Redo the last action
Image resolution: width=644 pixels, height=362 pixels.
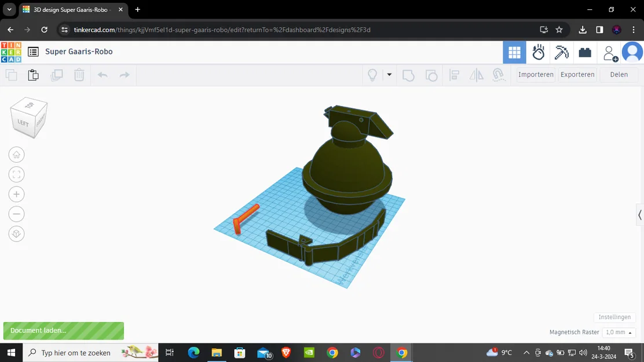pyautogui.click(x=124, y=75)
